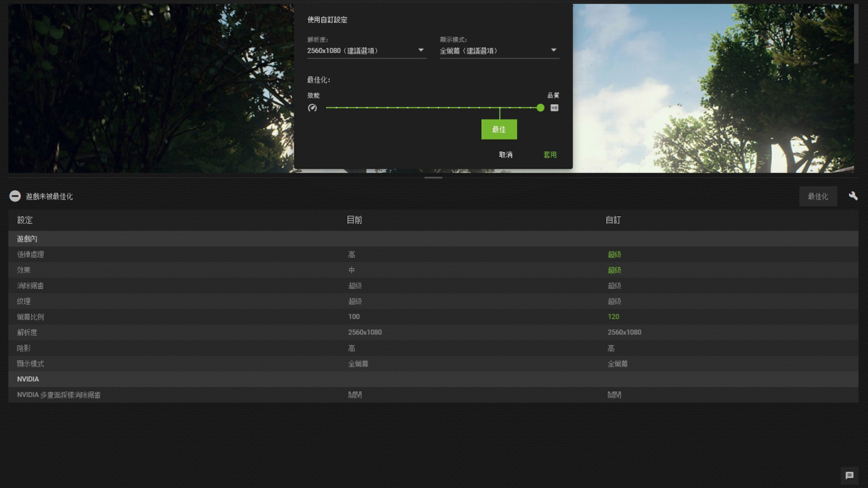Click the 設定 column header
Image resolution: width=868 pixels, height=488 pixels.
tap(25, 221)
